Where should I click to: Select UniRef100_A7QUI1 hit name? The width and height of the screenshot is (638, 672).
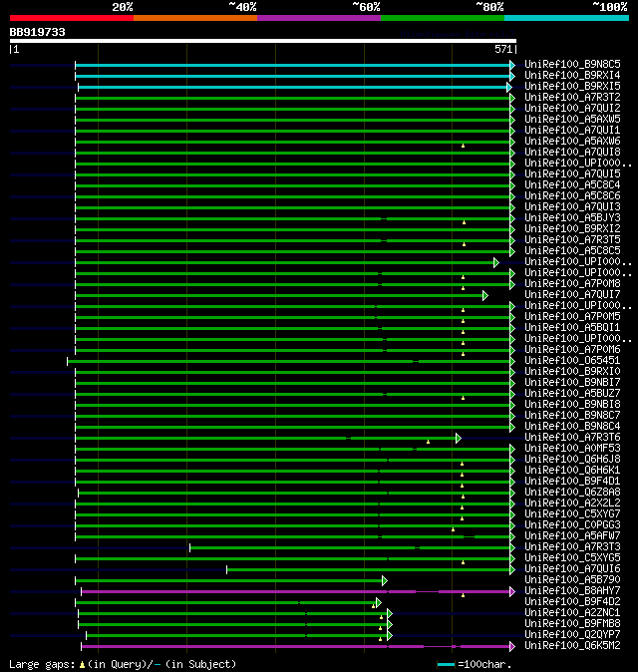(x=572, y=131)
